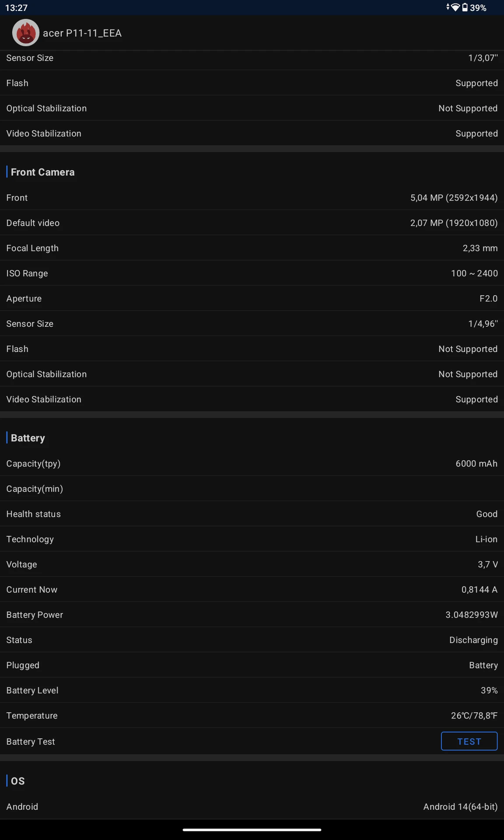Tap the Temperature reading row
The width and height of the screenshot is (504, 840).
pyautogui.click(x=252, y=715)
